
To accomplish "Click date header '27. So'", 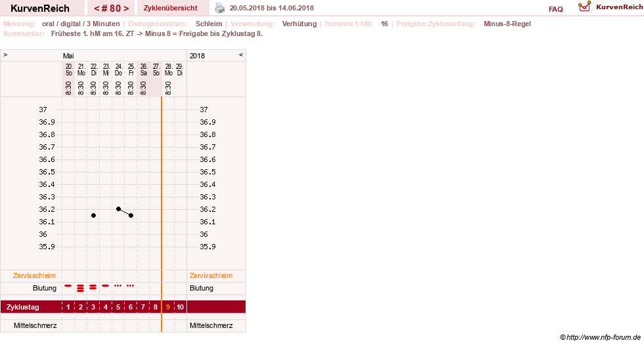I will (156, 70).
